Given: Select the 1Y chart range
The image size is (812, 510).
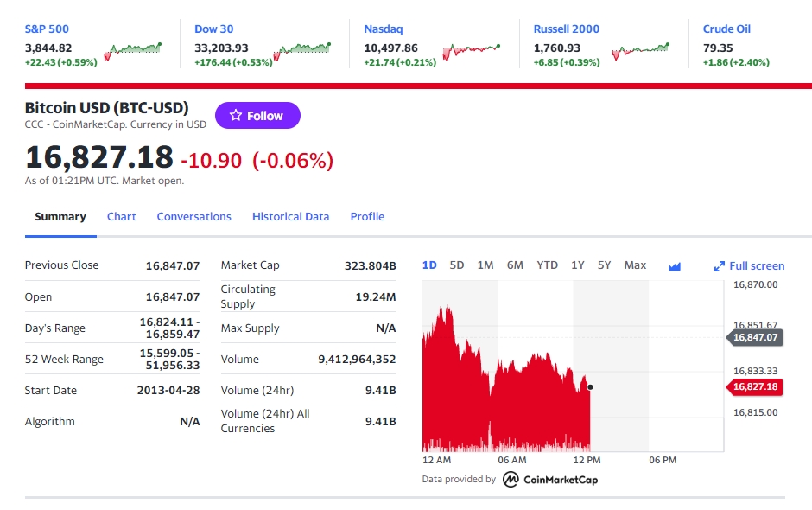Looking at the screenshot, I should [578, 265].
